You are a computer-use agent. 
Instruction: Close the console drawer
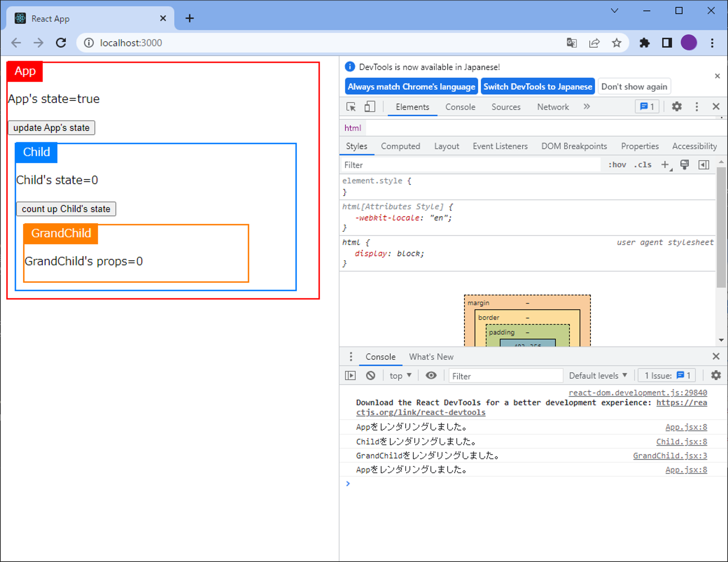click(x=716, y=357)
